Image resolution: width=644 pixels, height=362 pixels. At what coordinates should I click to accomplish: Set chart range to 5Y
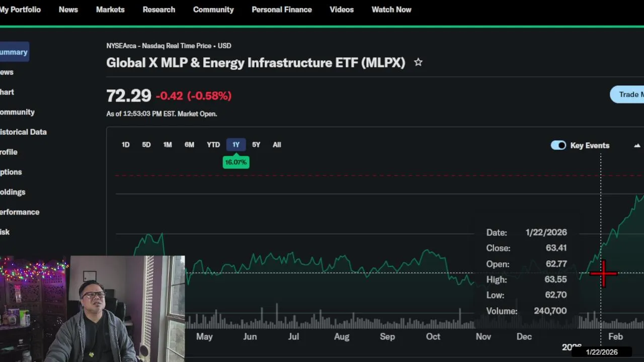[256, 145]
